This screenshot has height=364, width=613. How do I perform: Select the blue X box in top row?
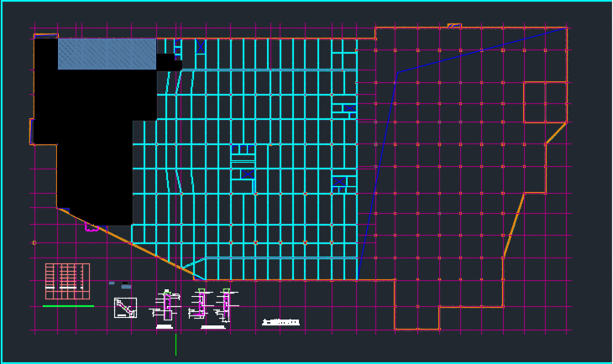tap(200, 46)
